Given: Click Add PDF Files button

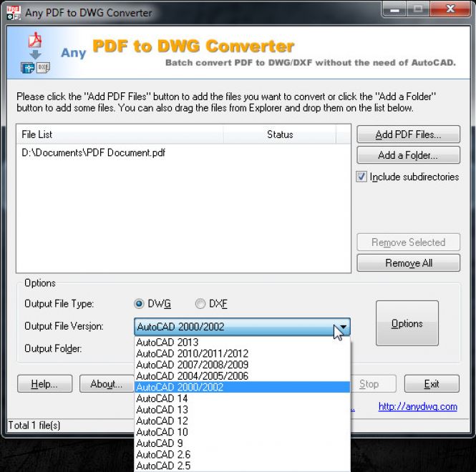Looking at the screenshot, I should pyautogui.click(x=408, y=134).
